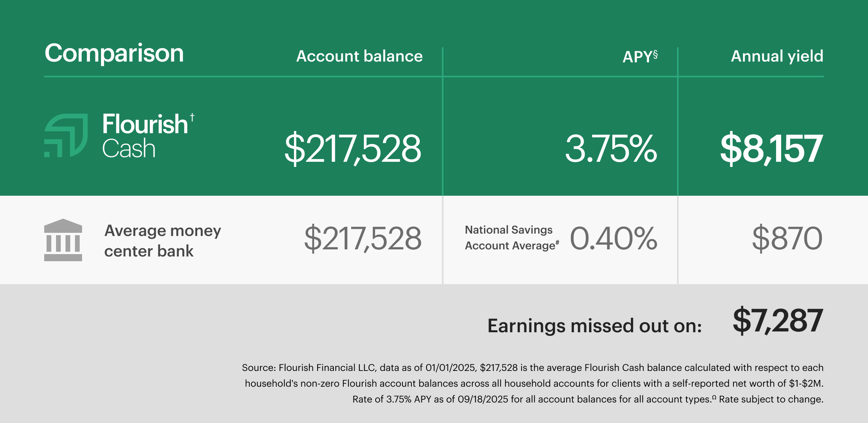This screenshot has height=423, width=868.
Task: Select the "Average money center bank" label
Action: tap(163, 240)
